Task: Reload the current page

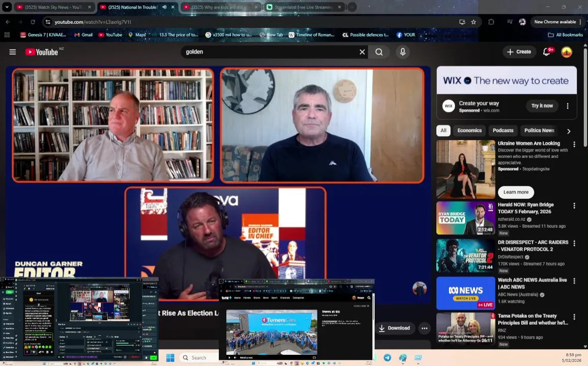Action: [33, 22]
